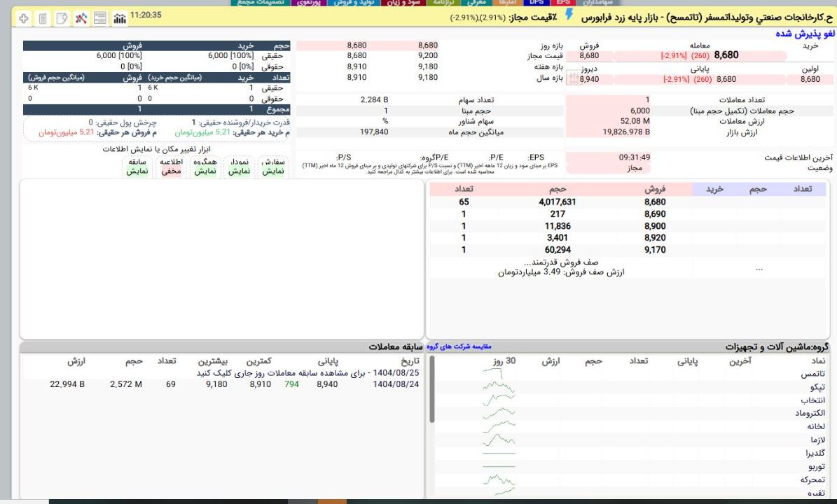Screen dimensions: 837x504
Task: Open the document list icon in the toolbar
Action: (x=41, y=16)
